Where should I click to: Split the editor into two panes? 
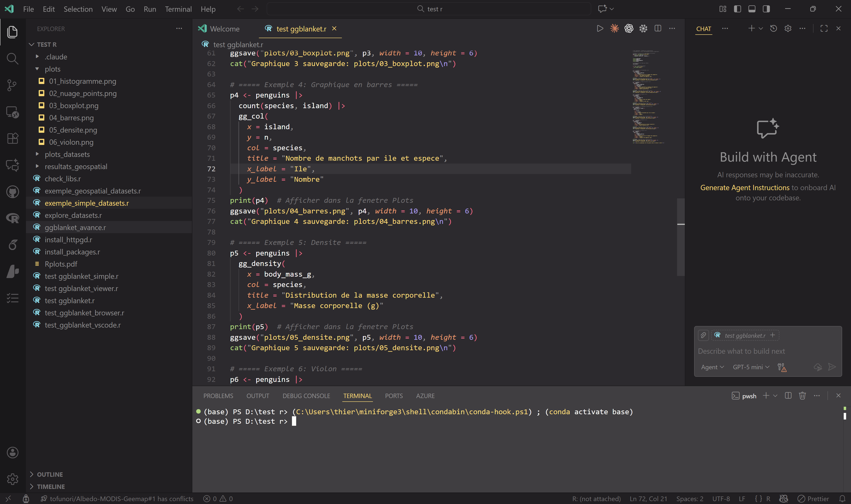[x=658, y=29]
